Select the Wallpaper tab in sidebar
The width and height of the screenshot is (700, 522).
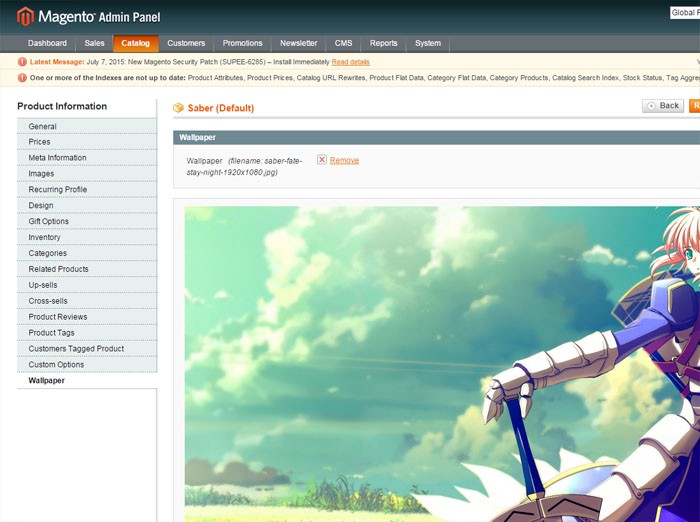pyautogui.click(x=87, y=380)
